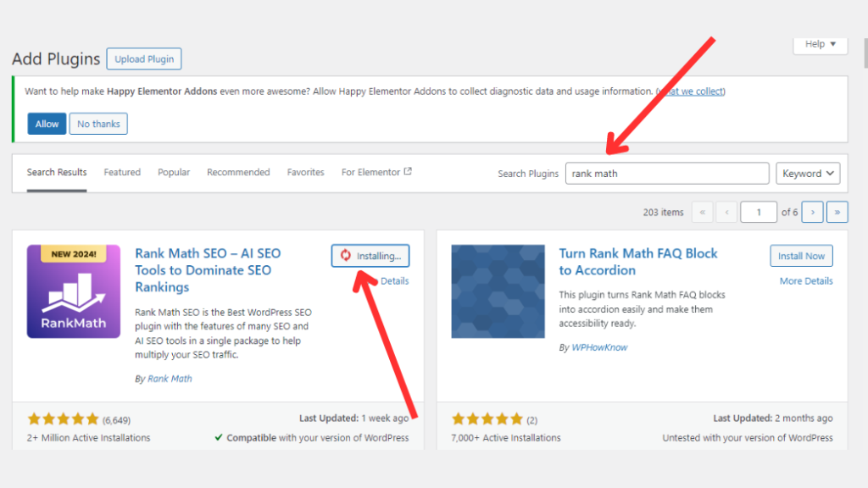Click the For Elementor external link icon

[x=408, y=171]
